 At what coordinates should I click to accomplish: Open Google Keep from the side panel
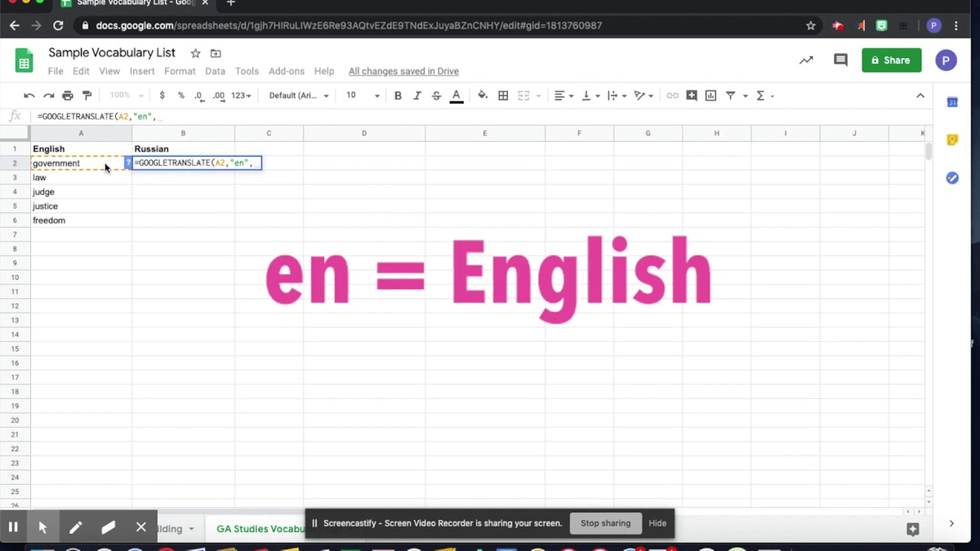pos(951,140)
